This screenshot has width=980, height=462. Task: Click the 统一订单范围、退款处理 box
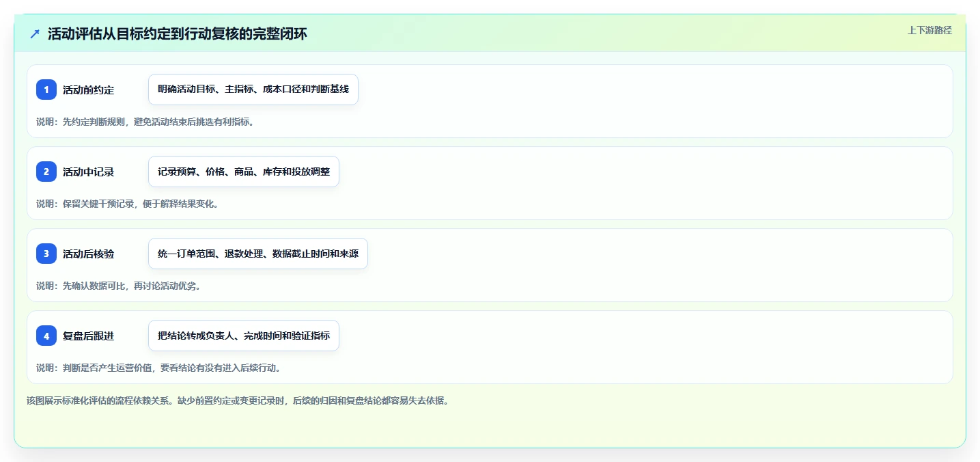tap(258, 254)
